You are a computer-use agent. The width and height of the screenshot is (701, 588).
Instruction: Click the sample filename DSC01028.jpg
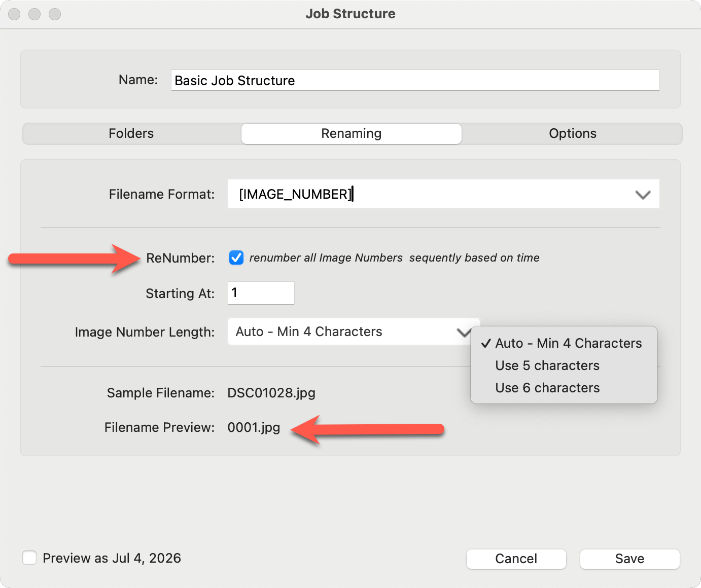pos(271,393)
